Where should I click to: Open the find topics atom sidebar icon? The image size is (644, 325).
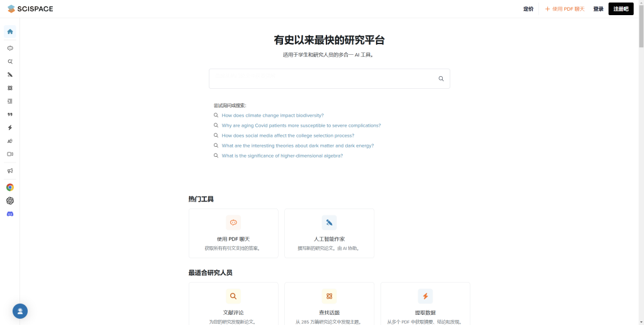pyautogui.click(x=10, y=88)
